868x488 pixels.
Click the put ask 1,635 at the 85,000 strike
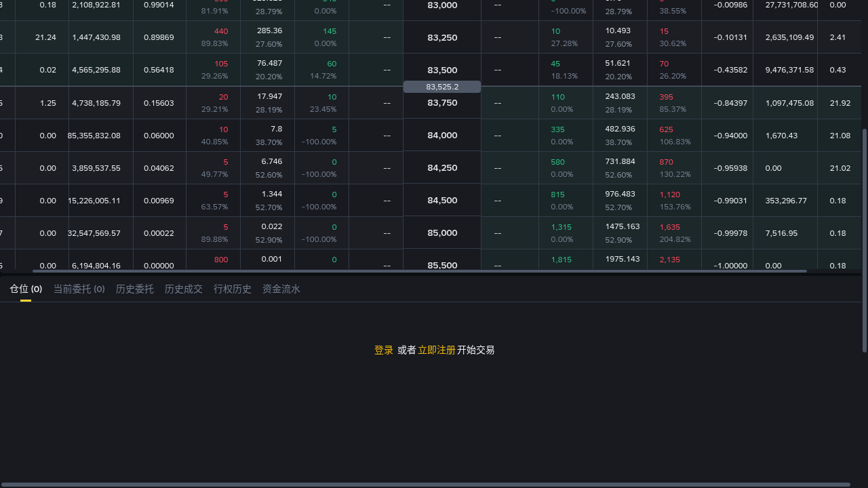tap(669, 227)
